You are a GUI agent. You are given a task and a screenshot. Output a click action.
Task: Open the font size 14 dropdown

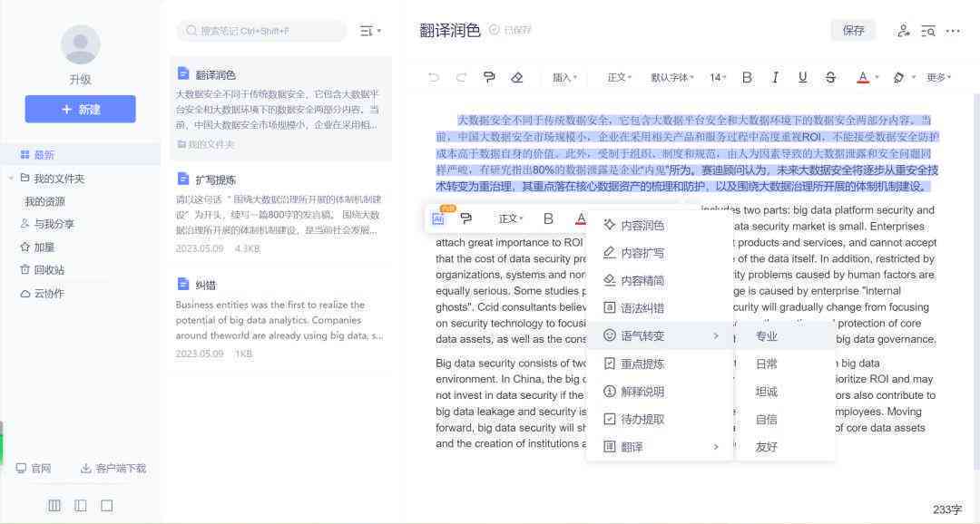point(718,77)
